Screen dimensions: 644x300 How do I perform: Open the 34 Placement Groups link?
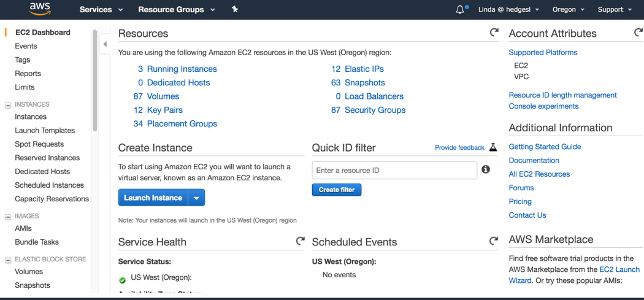click(x=175, y=124)
